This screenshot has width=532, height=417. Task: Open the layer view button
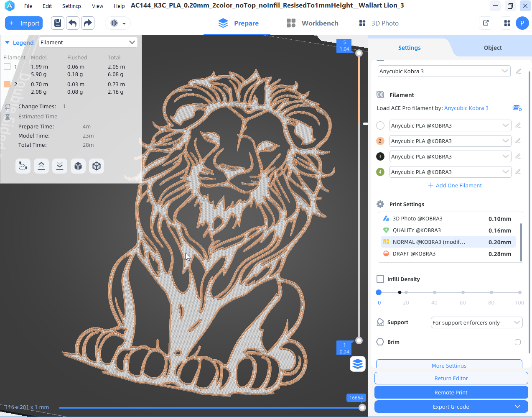pos(358,364)
